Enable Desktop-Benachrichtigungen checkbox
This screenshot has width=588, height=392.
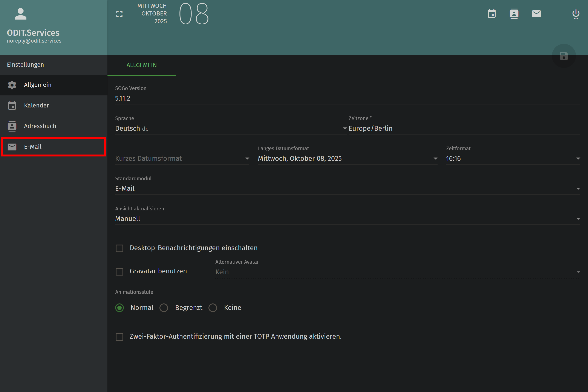119,248
